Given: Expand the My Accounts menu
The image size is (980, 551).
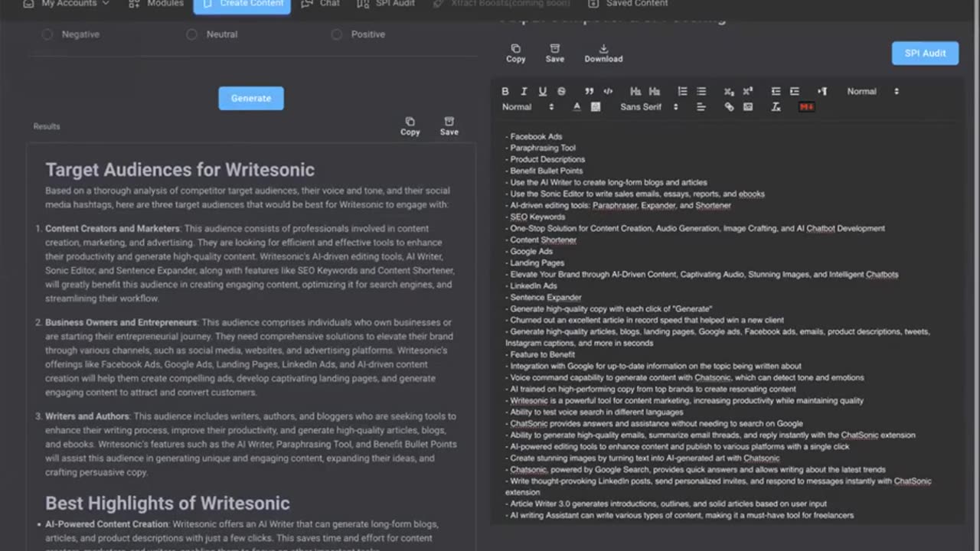Looking at the screenshot, I should (x=66, y=4).
